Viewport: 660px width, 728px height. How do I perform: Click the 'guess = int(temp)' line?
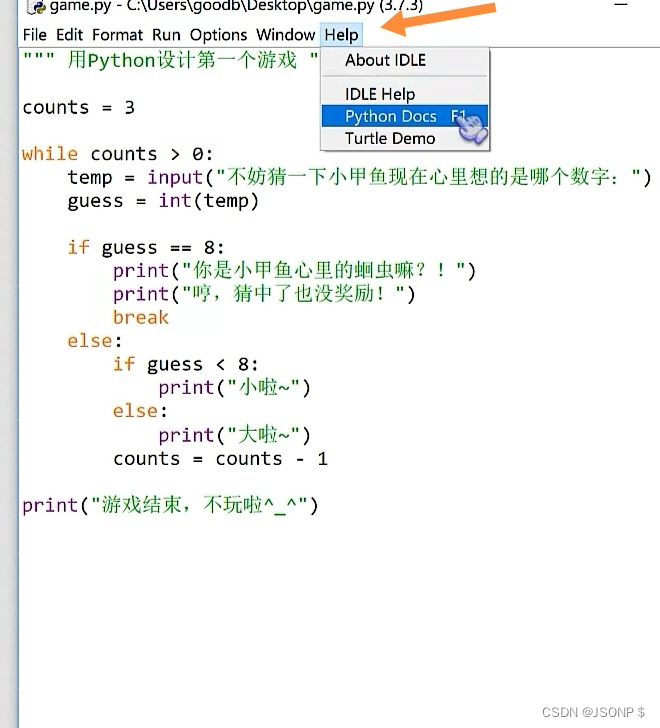point(163,201)
